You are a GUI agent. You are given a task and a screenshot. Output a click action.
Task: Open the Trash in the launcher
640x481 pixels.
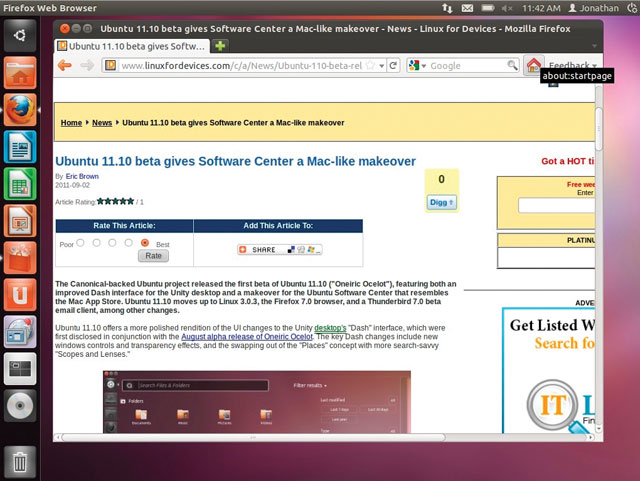pos(20,461)
